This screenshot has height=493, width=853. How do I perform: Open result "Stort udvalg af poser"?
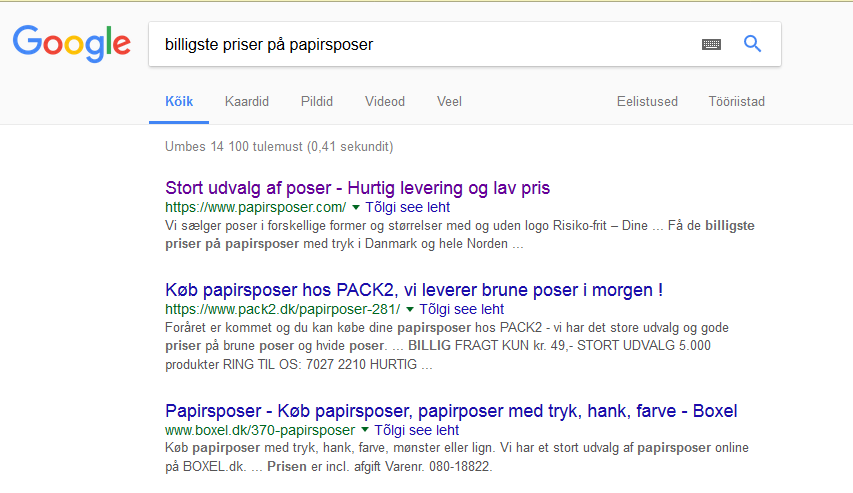[357, 188]
